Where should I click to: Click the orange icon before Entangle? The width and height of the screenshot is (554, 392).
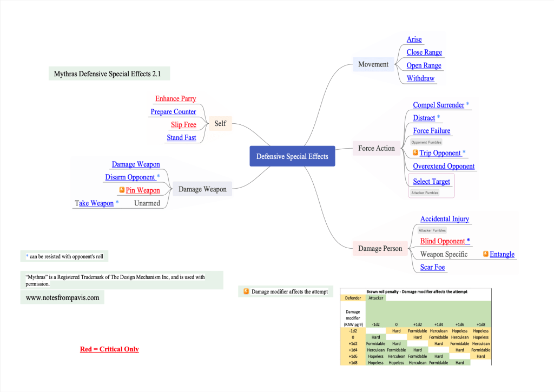[486, 254]
